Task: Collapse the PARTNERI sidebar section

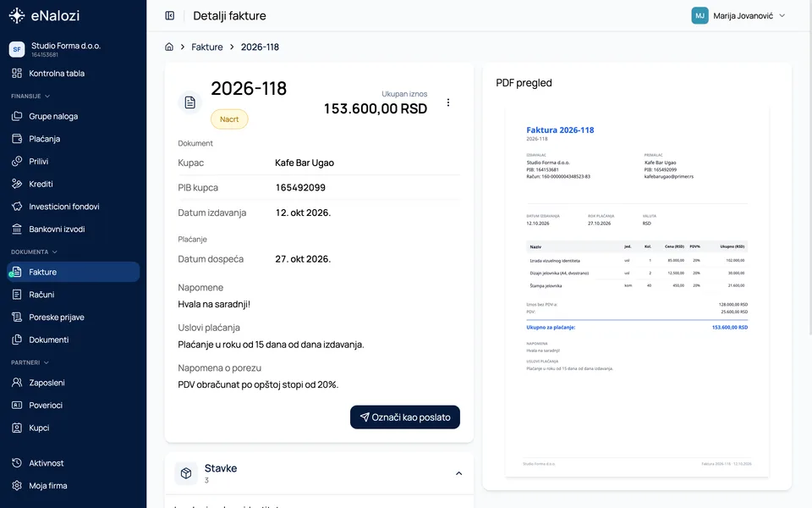Action: pyautogui.click(x=30, y=362)
